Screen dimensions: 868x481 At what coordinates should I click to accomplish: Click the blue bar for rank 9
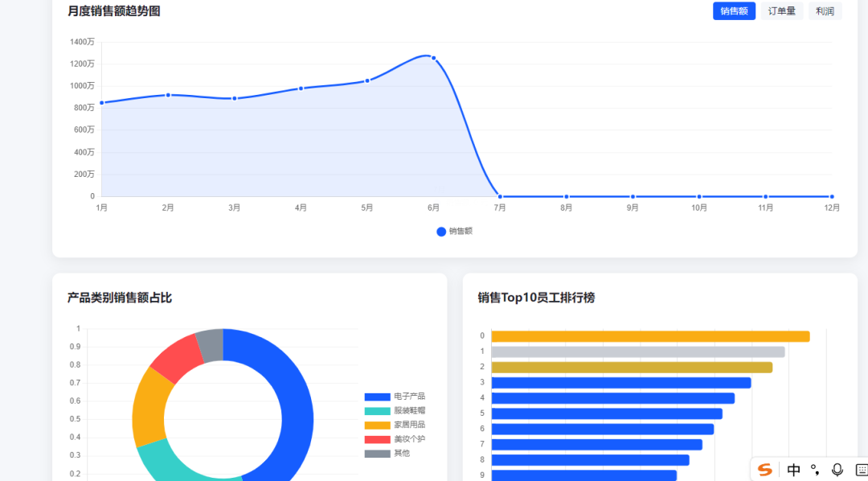pyautogui.click(x=584, y=475)
